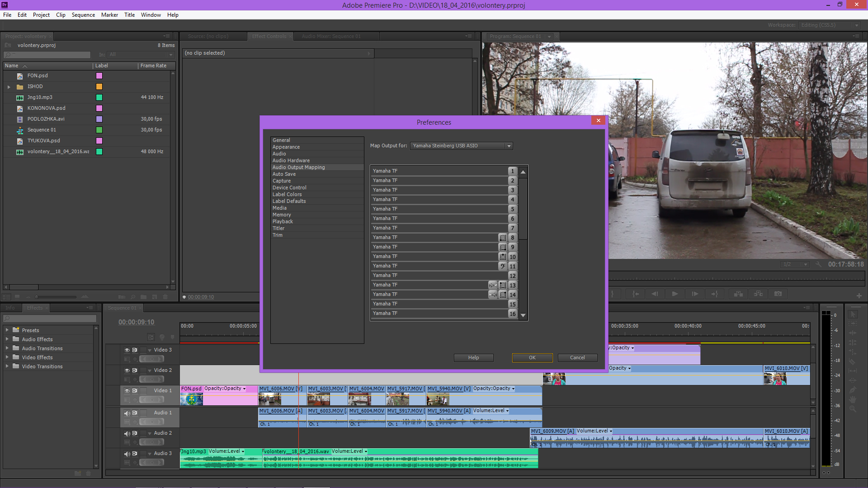Expand the Video Transitions effects folder
The height and width of the screenshot is (488, 868).
[7, 366]
